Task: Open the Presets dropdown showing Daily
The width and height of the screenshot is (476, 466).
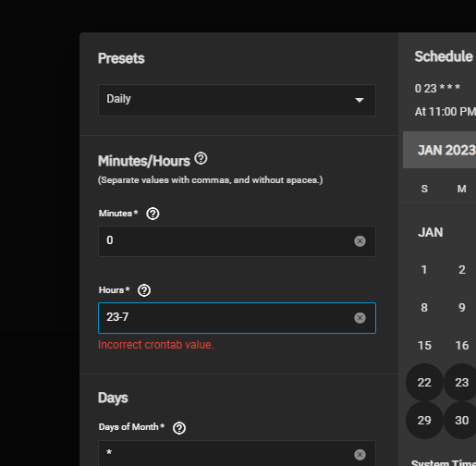Action: [237, 100]
